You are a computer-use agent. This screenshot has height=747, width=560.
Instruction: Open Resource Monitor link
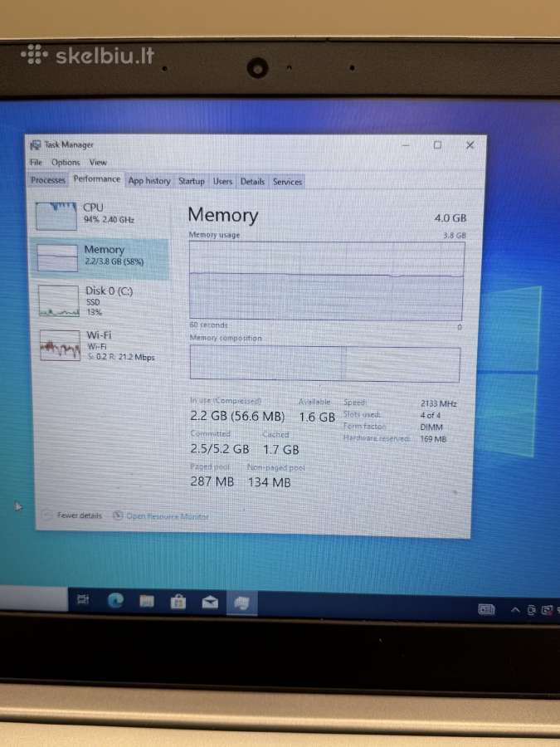pyautogui.click(x=167, y=516)
